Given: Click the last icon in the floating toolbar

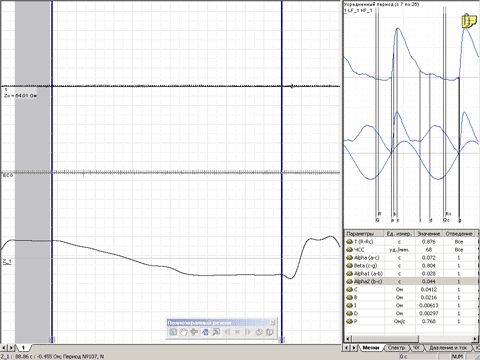Looking at the screenshot, I should [270, 332].
